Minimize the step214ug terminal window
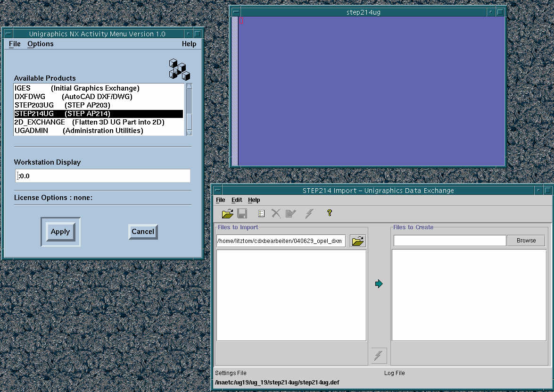 coord(491,12)
